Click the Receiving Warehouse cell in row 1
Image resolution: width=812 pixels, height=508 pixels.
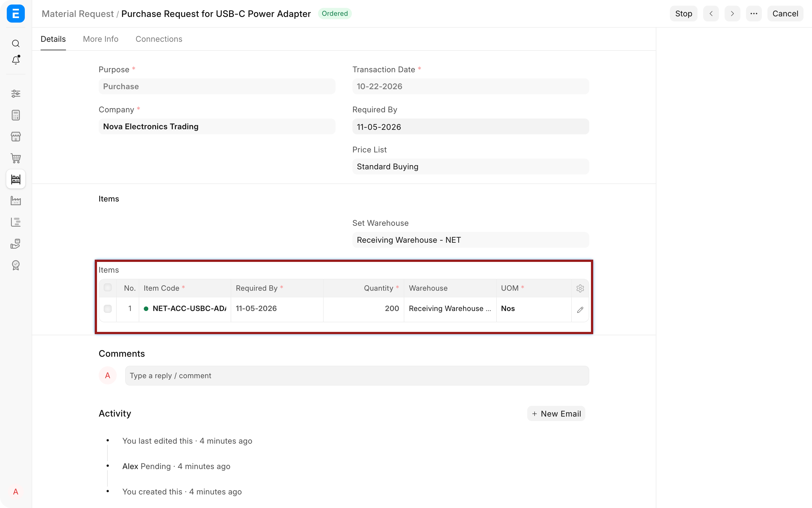[x=450, y=309]
